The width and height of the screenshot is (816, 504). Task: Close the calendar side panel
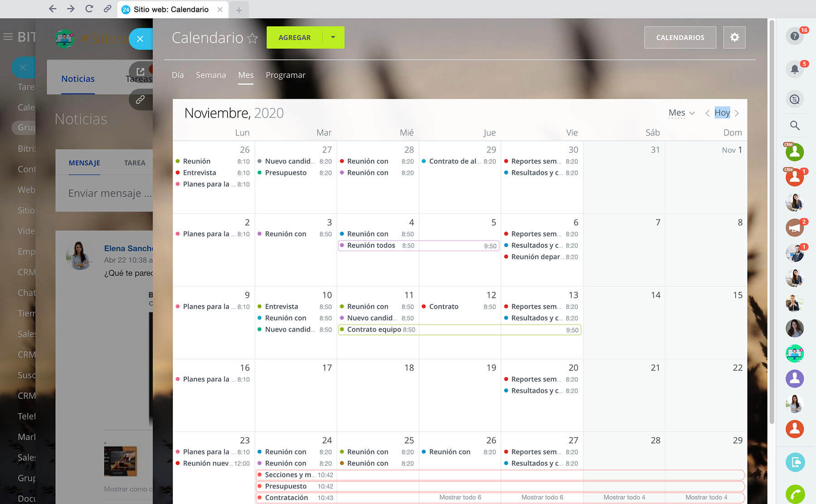click(x=140, y=39)
